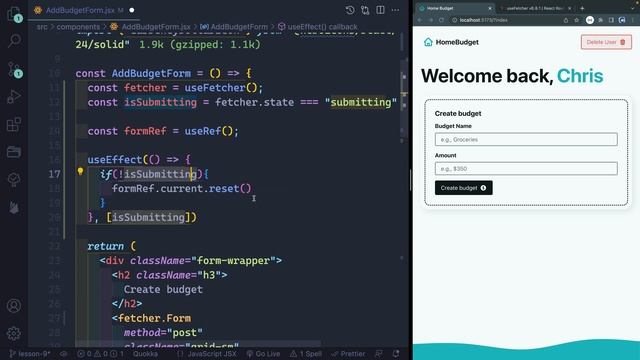Click the 'Create budget' heading in browser form
The height and width of the screenshot is (360, 640).
coord(458,113)
